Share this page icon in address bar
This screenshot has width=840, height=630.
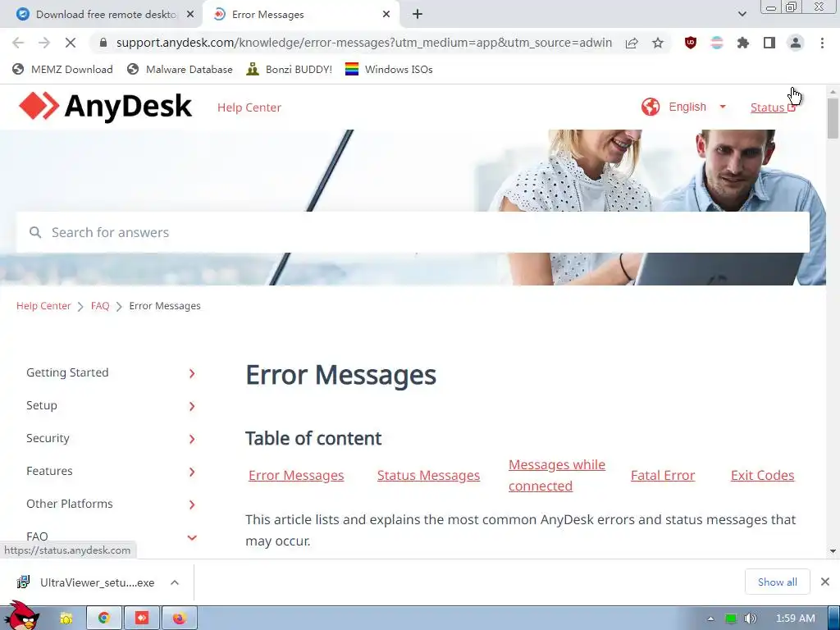pyautogui.click(x=632, y=43)
